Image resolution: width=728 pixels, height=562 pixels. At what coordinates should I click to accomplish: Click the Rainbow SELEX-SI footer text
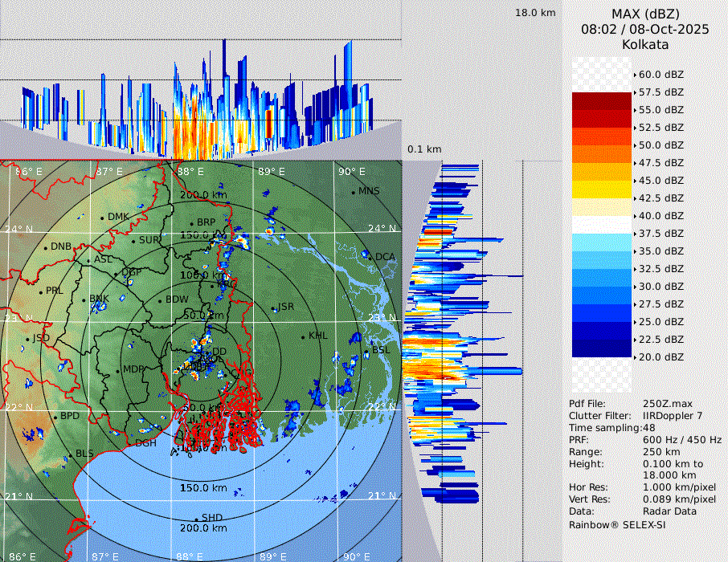tap(617, 525)
